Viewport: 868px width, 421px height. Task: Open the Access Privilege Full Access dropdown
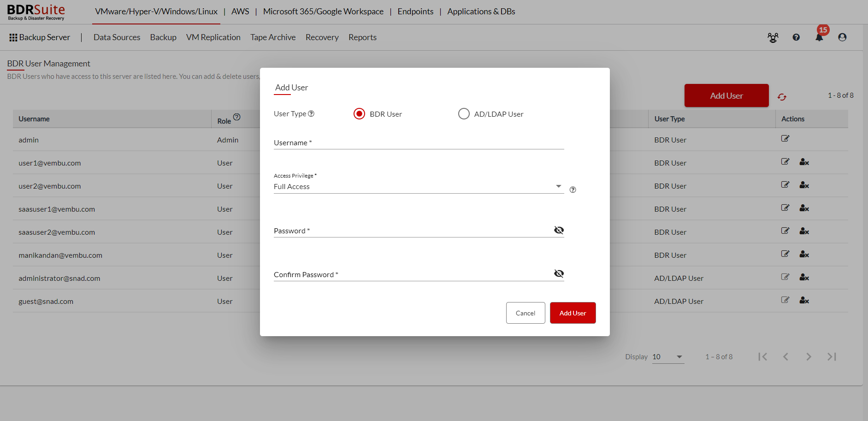419,186
